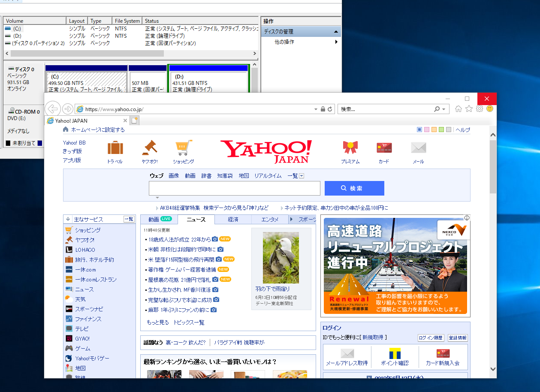Open the 18歳成人法が成立 news headline
The image size is (540, 392).
pyautogui.click(x=180, y=239)
